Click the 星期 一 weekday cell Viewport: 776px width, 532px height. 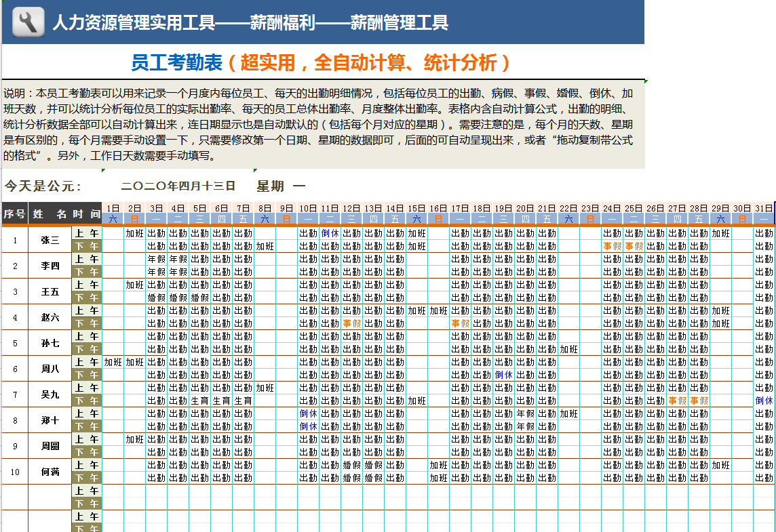click(x=281, y=186)
